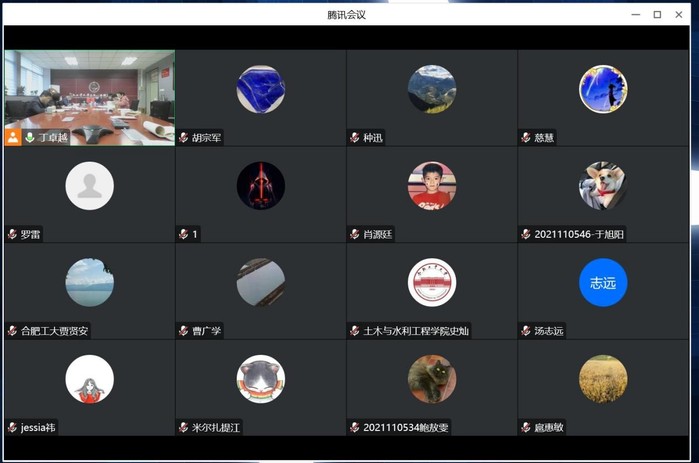This screenshot has width=699, height=463.
Task: Click the black cat avatar
Action: pyautogui.click(x=432, y=380)
